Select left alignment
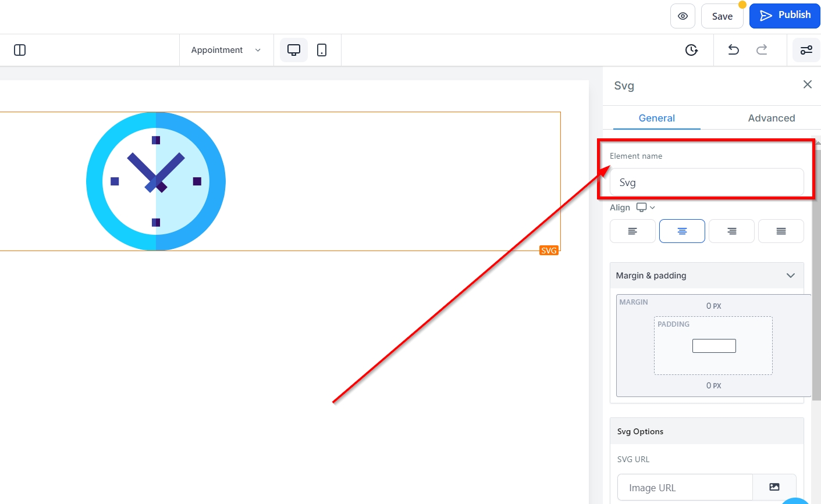 pyautogui.click(x=632, y=231)
